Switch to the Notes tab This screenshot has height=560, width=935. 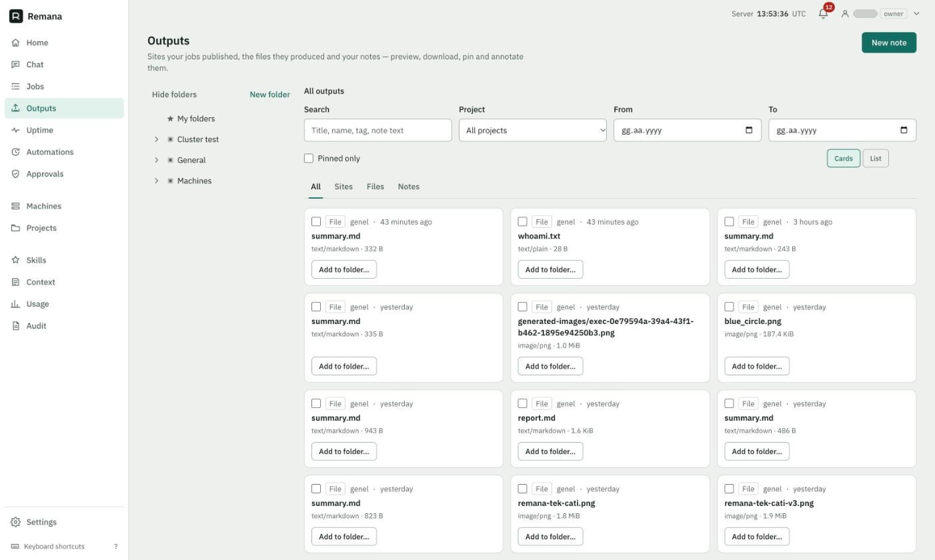pos(409,187)
